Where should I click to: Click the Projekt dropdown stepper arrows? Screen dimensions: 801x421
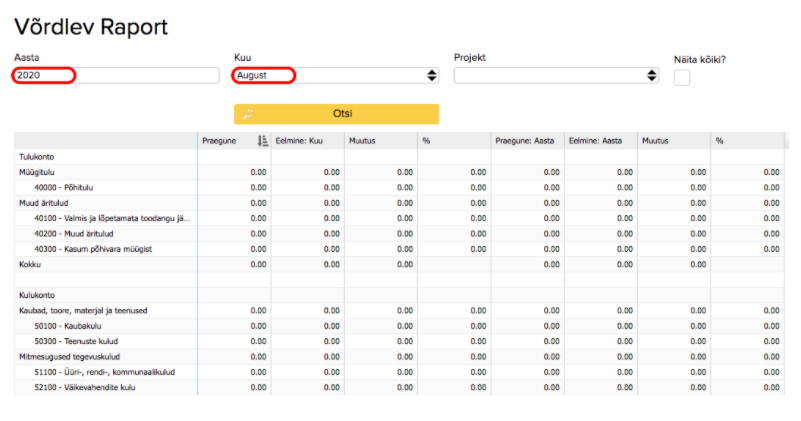(651, 75)
